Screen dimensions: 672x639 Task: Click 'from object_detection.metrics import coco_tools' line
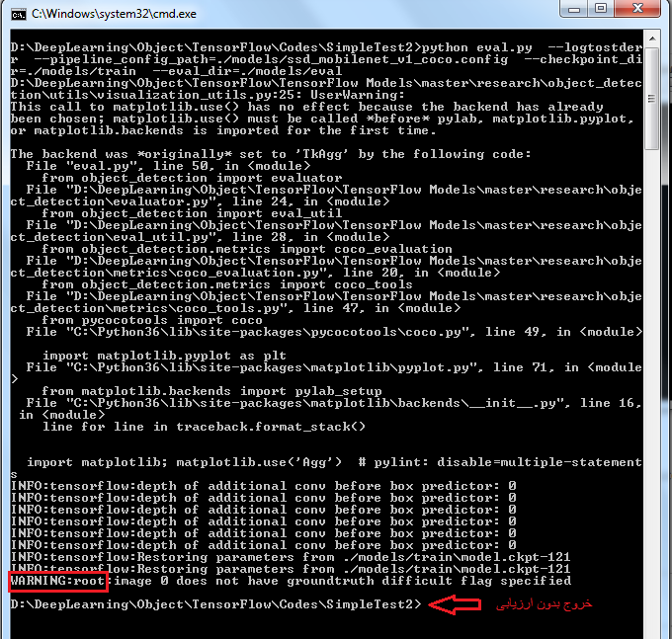pyautogui.click(x=227, y=284)
